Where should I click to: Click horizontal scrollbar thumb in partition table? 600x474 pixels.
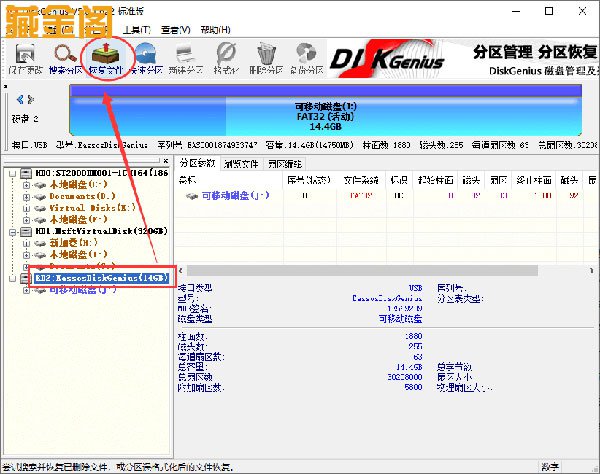point(362,270)
